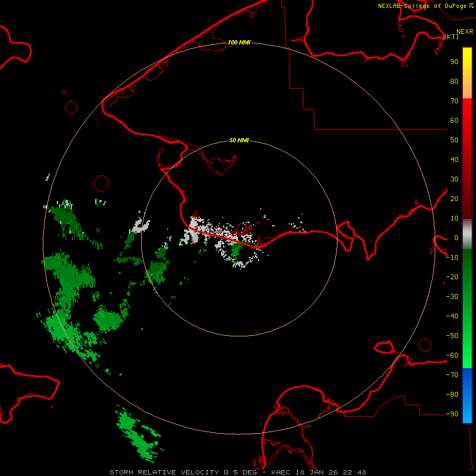Click the "30" value on the velocity scale
Screen dimensions: 476x476
[x=454, y=179]
